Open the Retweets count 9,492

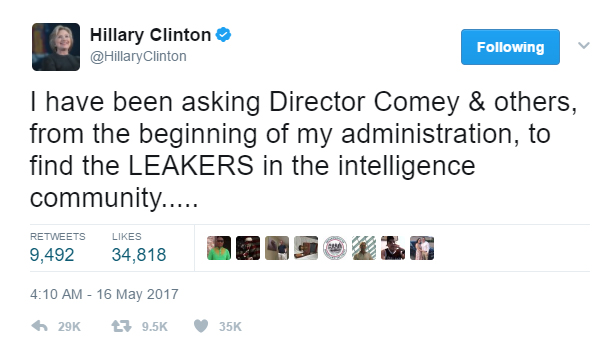[x=52, y=255]
